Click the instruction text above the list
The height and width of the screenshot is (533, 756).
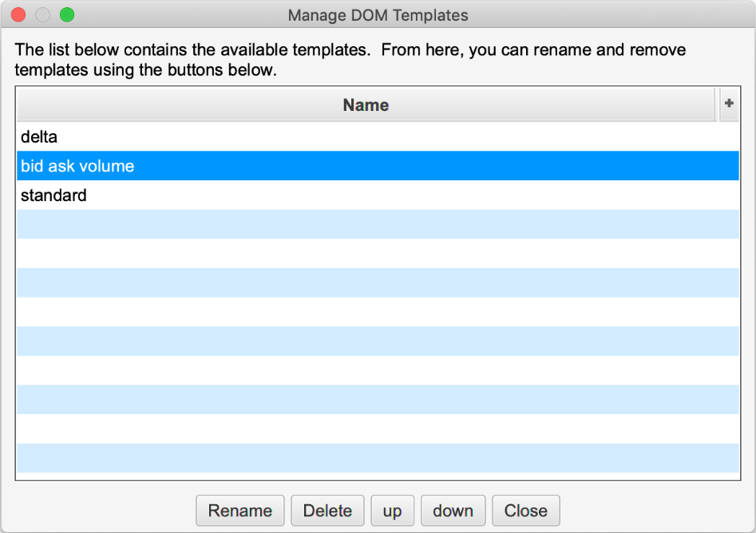click(350, 60)
